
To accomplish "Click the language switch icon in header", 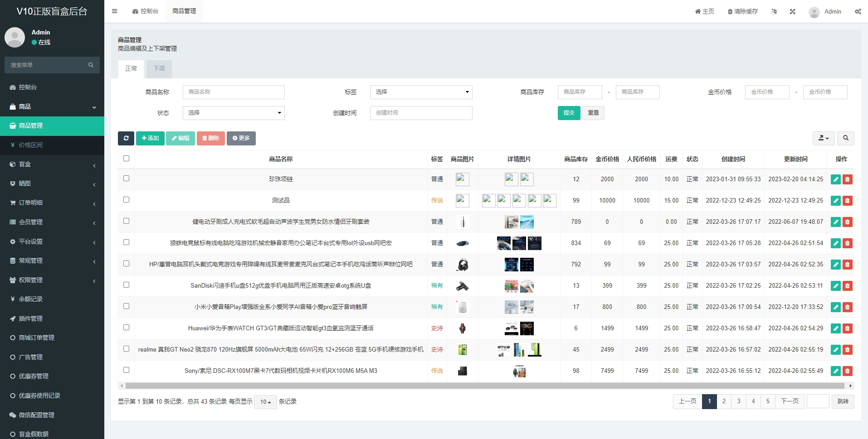I will (x=774, y=11).
